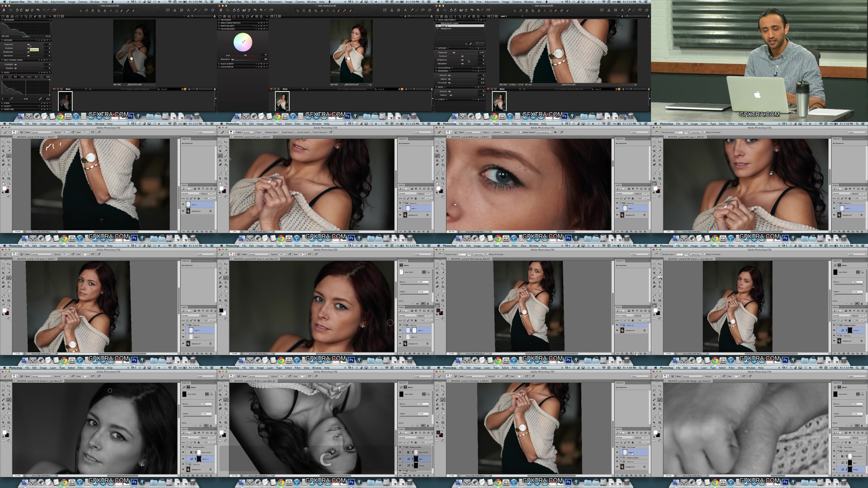This screenshot has width=868, height=488.
Task: 3:09 PM frame: click the Color Balance wheel
Action: (x=242, y=42)
